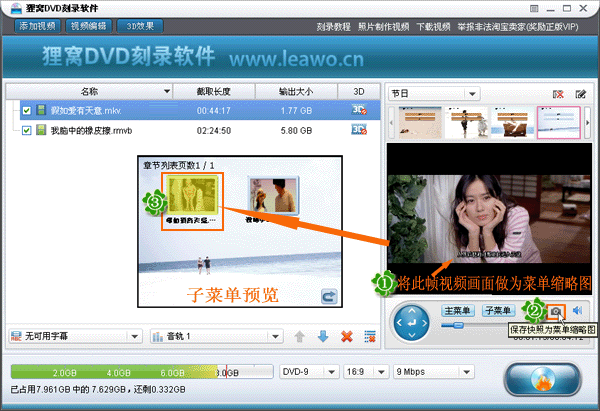Click the 主菜单 main menu tab
Viewport: 600px width, 411px height.
pos(458,310)
